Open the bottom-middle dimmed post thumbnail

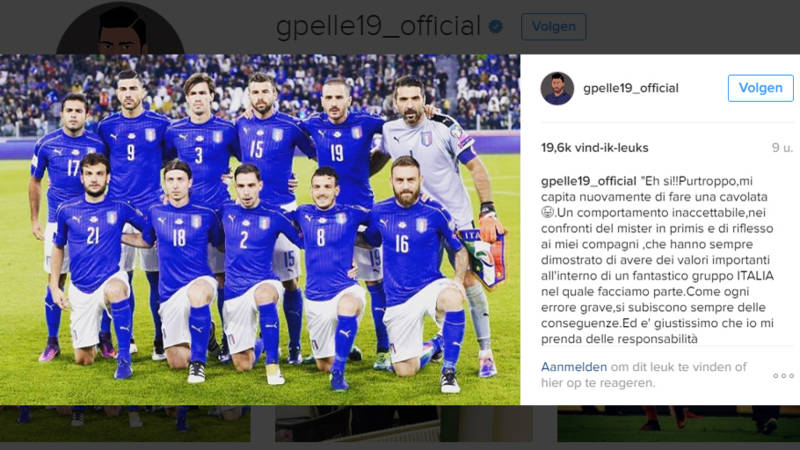(x=403, y=423)
